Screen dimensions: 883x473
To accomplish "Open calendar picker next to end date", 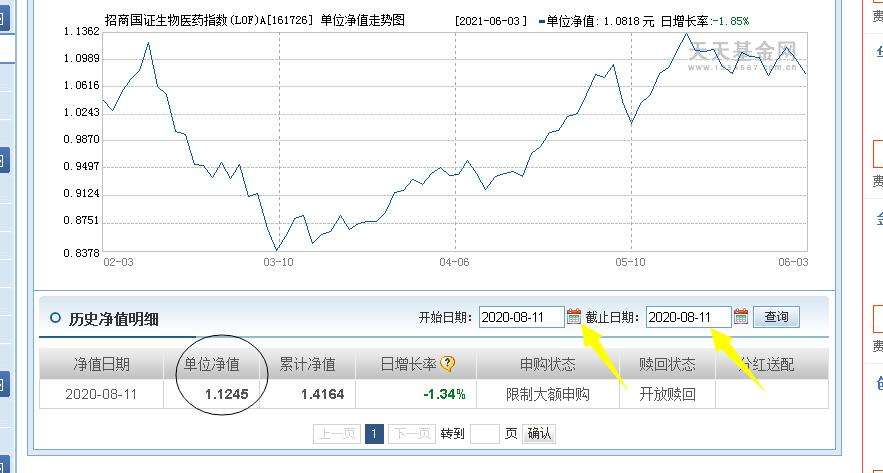I will tap(741, 316).
